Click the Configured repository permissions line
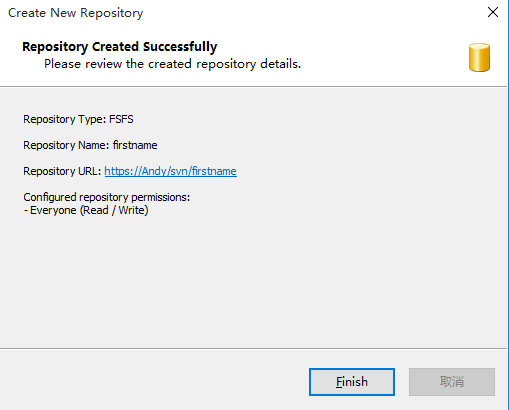 [107, 197]
